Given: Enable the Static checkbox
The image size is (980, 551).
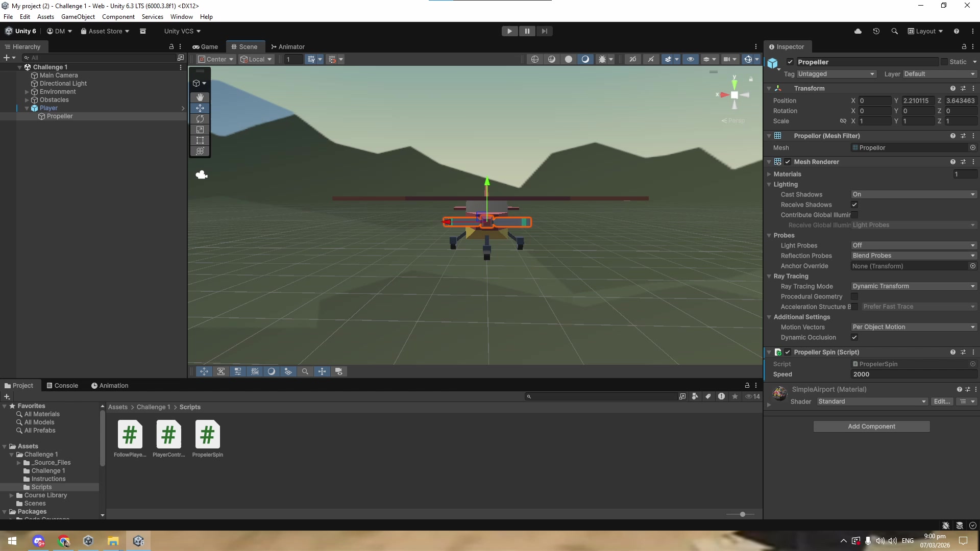Looking at the screenshot, I should pyautogui.click(x=944, y=62).
